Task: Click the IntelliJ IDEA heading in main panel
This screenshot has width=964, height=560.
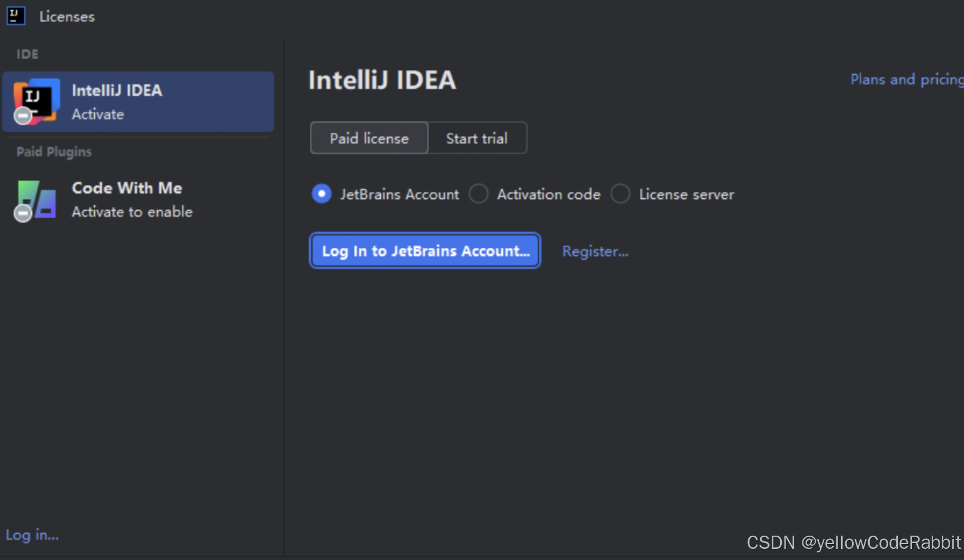Action: point(382,80)
